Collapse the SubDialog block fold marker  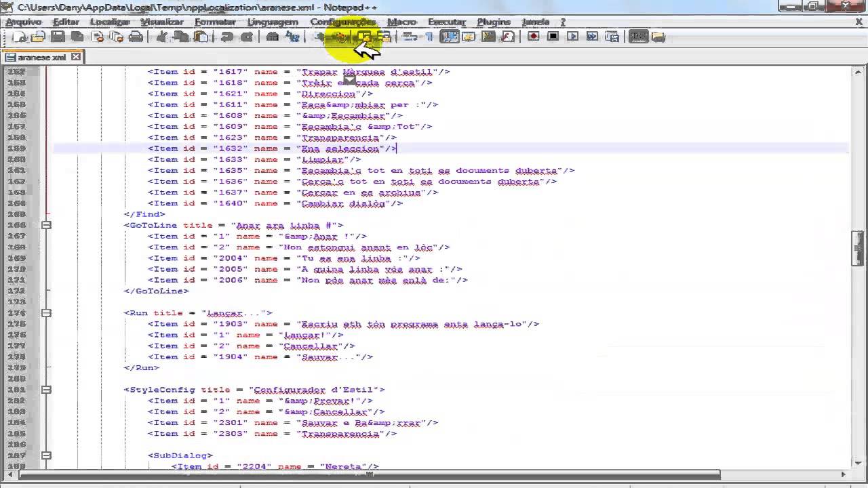click(x=46, y=455)
